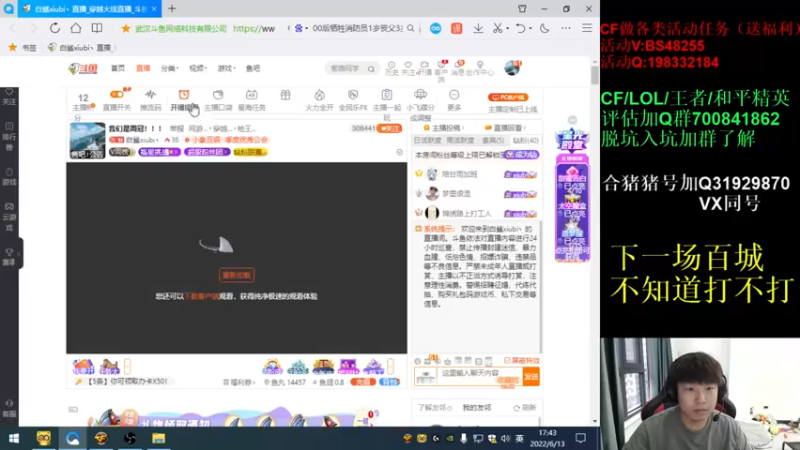Toggle night mode moon icon
800x450 pixels.
[x=544, y=29]
